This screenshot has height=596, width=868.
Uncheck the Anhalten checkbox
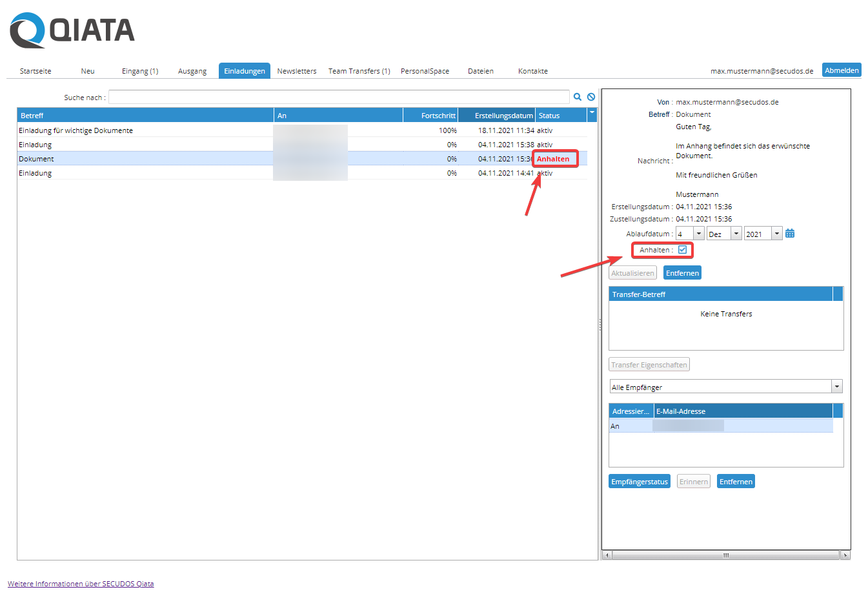coord(682,250)
